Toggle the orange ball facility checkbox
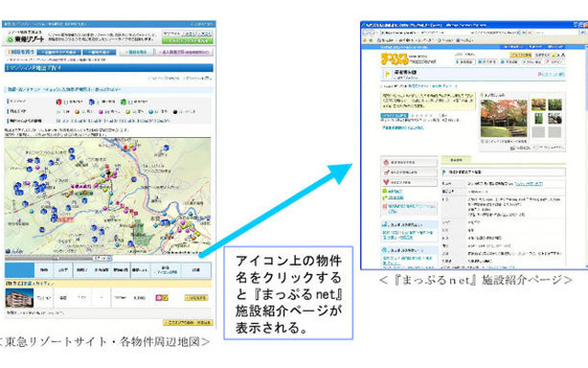This screenshot has height=368, width=588. pyautogui.click(x=84, y=112)
